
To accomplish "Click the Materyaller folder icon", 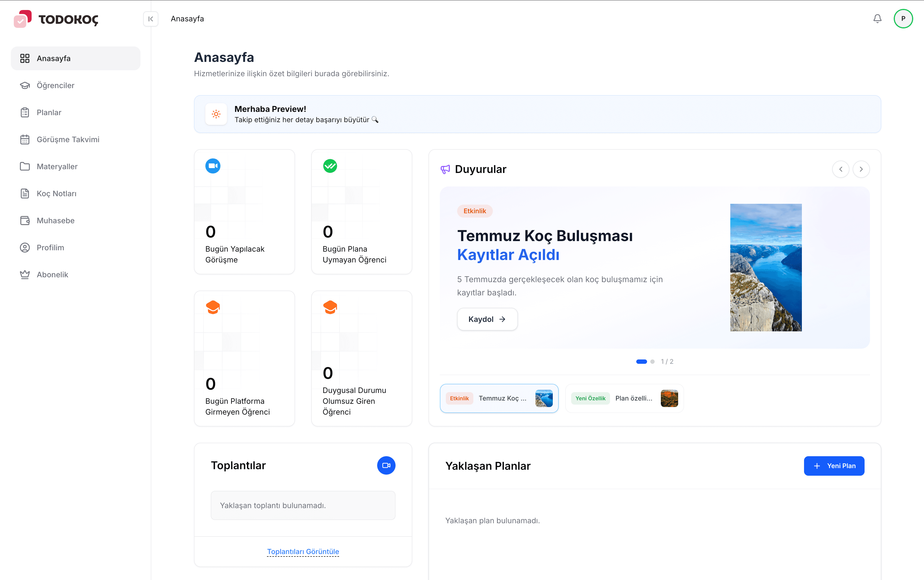I will tap(25, 166).
